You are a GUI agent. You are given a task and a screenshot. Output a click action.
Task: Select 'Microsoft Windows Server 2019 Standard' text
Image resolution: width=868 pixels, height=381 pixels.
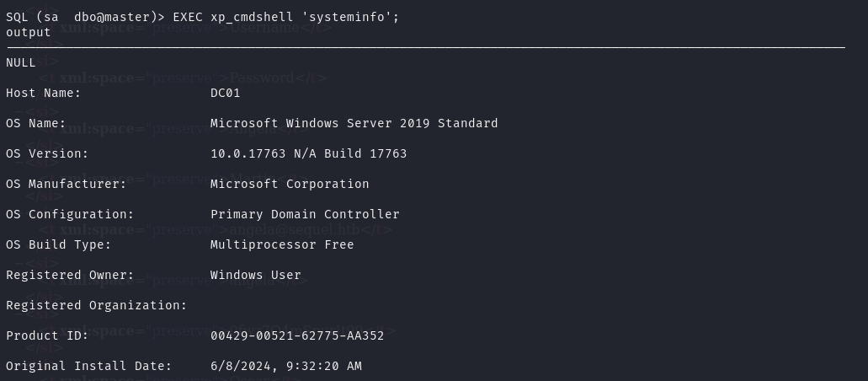click(x=354, y=123)
